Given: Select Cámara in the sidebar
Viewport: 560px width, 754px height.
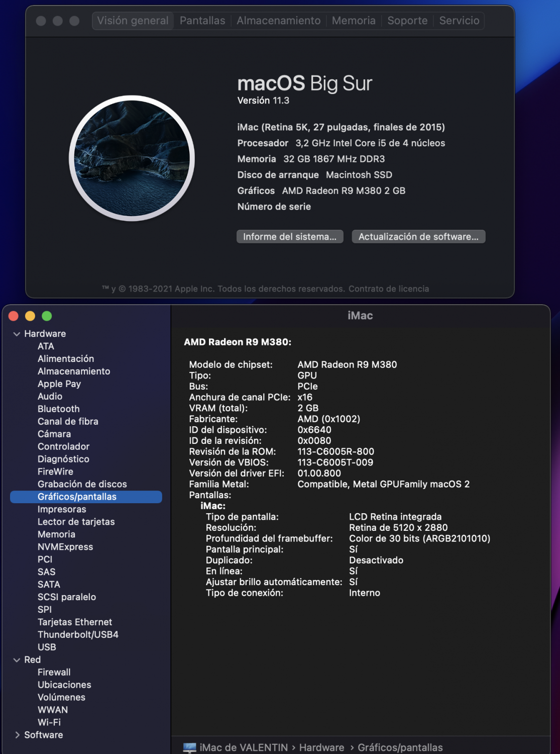Looking at the screenshot, I should [x=54, y=434].
